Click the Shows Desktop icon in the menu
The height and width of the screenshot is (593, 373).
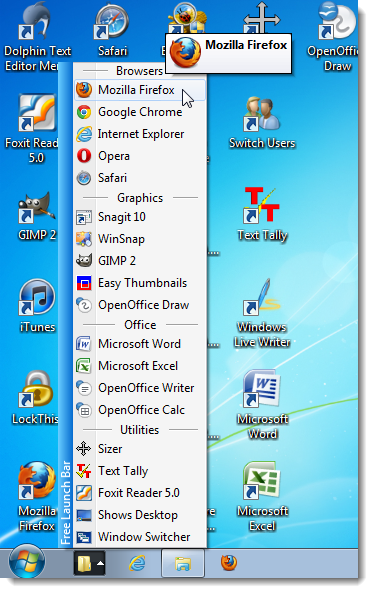84,515
